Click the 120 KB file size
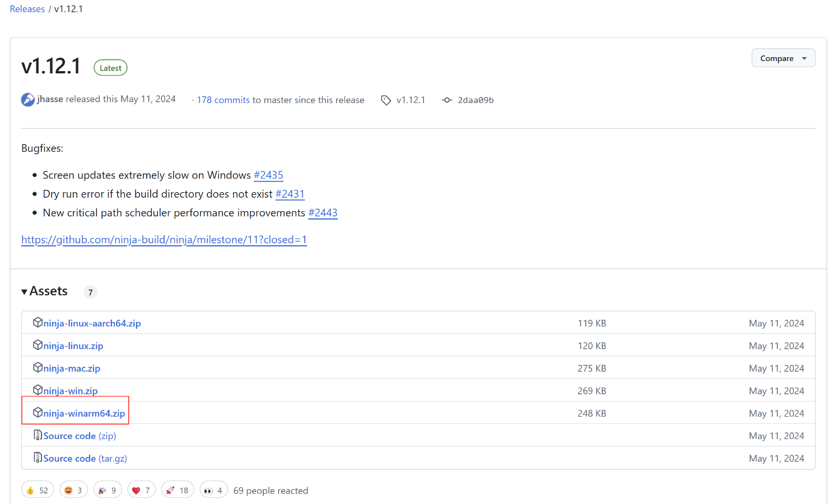 [x=592, y=346]
